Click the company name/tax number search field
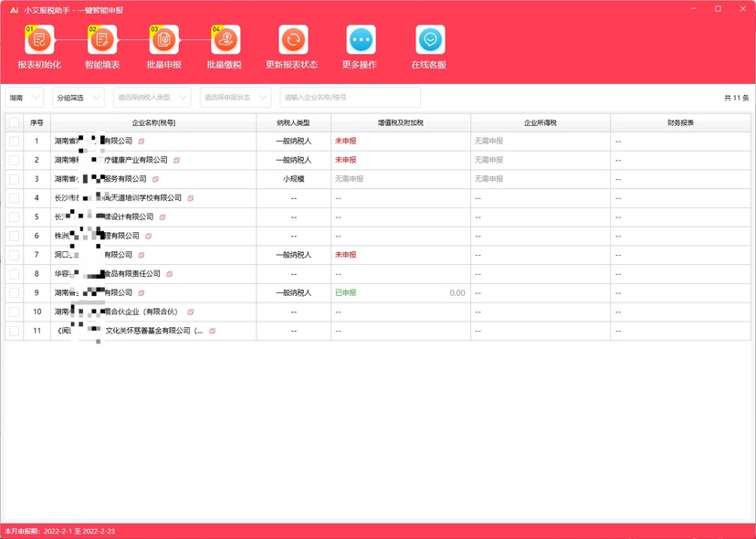 coord(350,98)
